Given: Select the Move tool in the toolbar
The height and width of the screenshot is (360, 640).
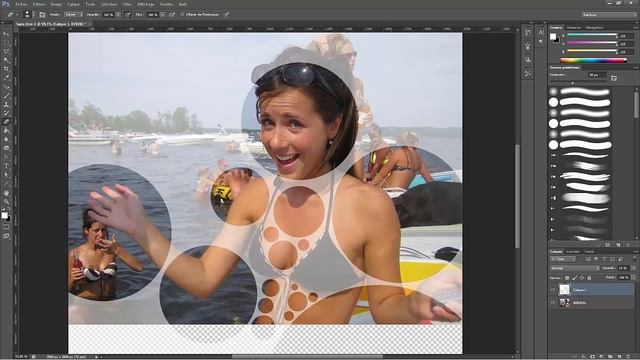Looking at the screenshot, I should pos(6,34).
